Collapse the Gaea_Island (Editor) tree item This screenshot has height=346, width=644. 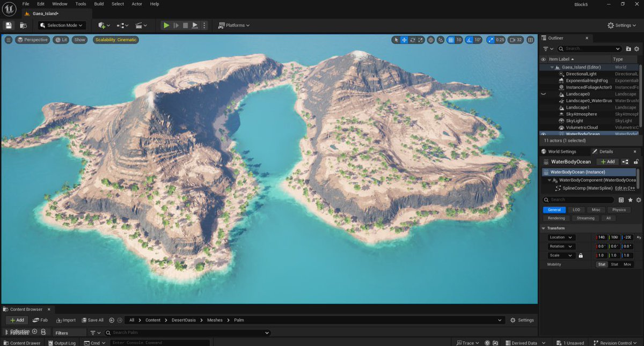552,67
